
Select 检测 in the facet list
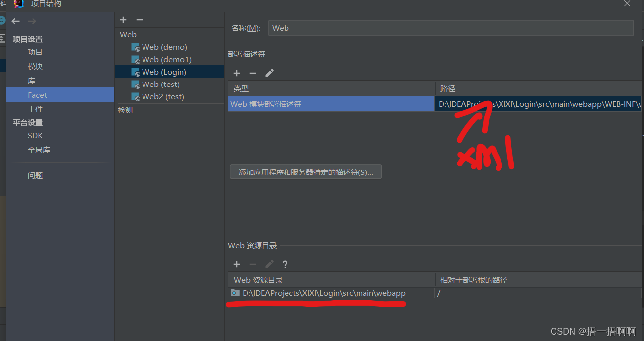point(125,110)
